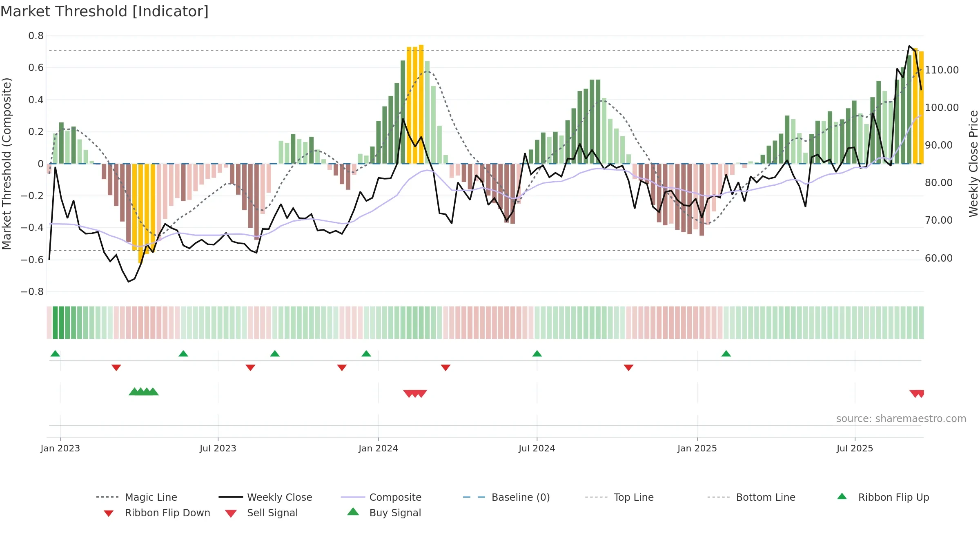Click the Weekly Close Price axis title
The height and width of the screenshot is (551, 980).
click(x=973, y=163)
